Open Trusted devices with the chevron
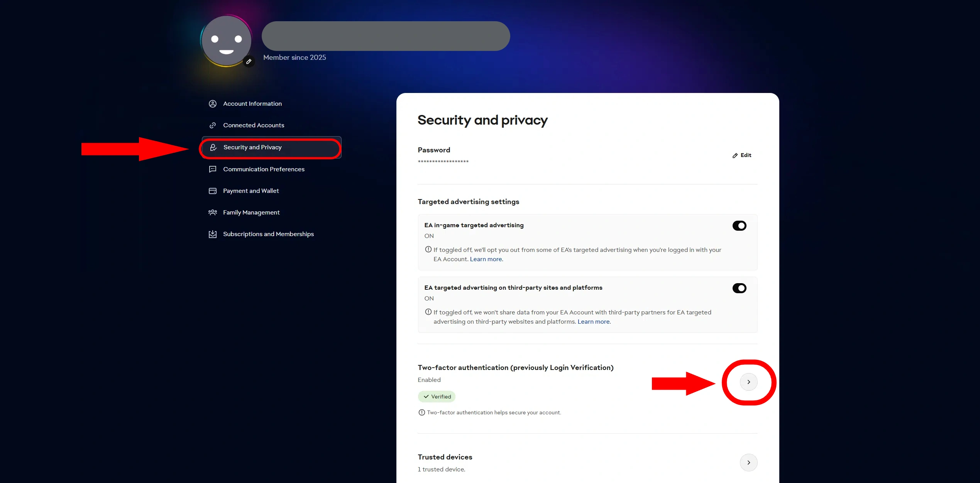Image resolution: width=980 pixels, height=483 pixels. [748, 463]
